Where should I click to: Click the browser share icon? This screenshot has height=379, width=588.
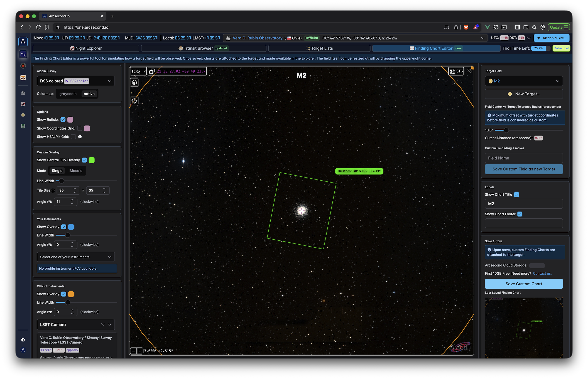[456, 27]
